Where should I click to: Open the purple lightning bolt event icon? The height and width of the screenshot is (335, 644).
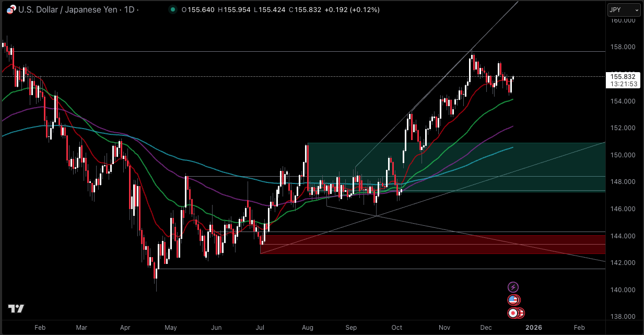(513, 287)
